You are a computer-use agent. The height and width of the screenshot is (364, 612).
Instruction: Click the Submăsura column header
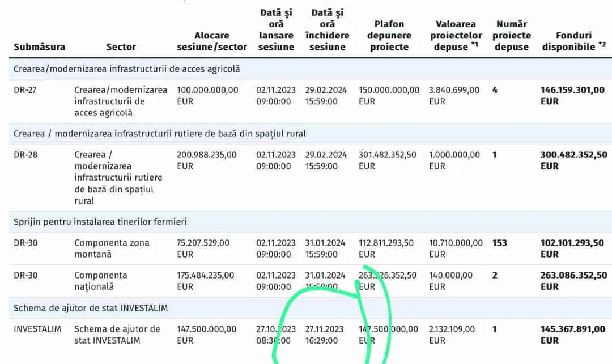pyautogui.click(x=40, y=47)
